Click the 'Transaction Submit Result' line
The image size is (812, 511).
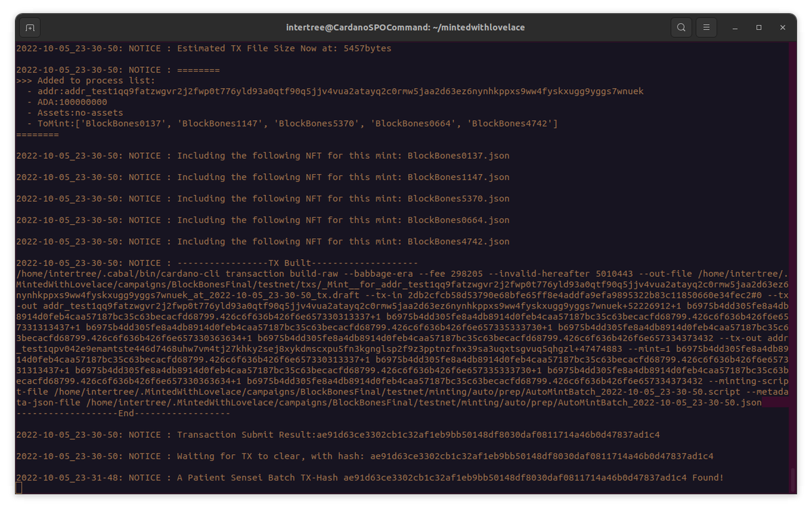pyautogui.click(x=338, y=435)
